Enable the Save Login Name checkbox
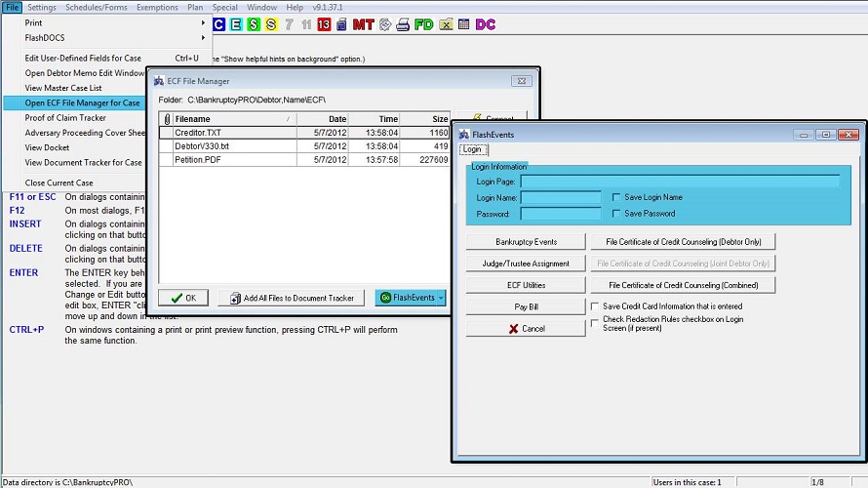This screenshot has height=488, width=868. coord(616,197)
